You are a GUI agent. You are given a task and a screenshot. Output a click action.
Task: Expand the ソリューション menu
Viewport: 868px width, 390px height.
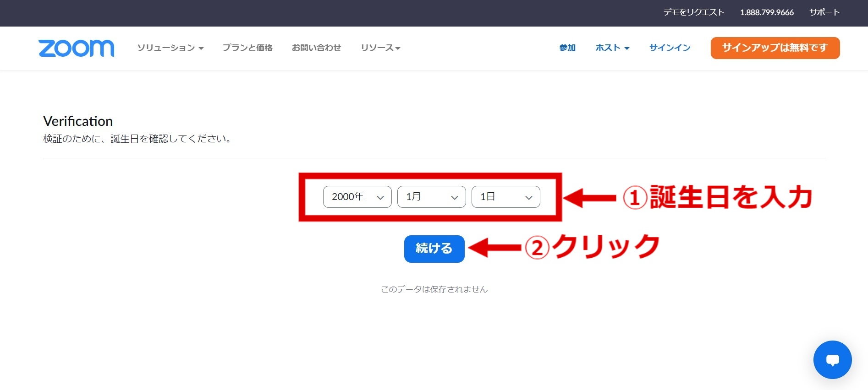pos(170,48)
